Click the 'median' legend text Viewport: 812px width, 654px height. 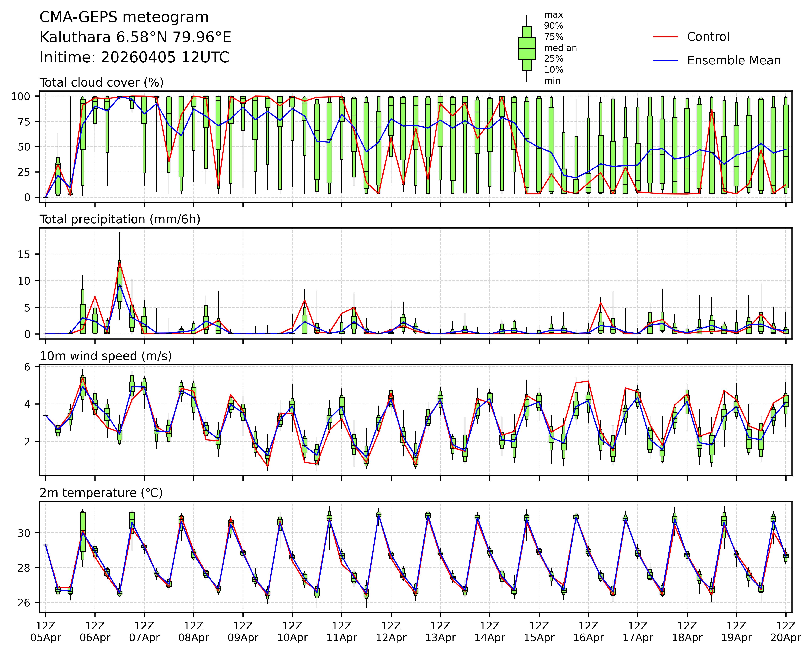[x=560, y=48]
